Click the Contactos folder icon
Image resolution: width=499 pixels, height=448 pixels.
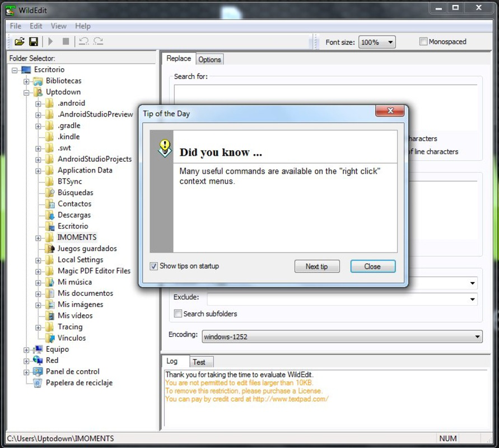point(50,204)
